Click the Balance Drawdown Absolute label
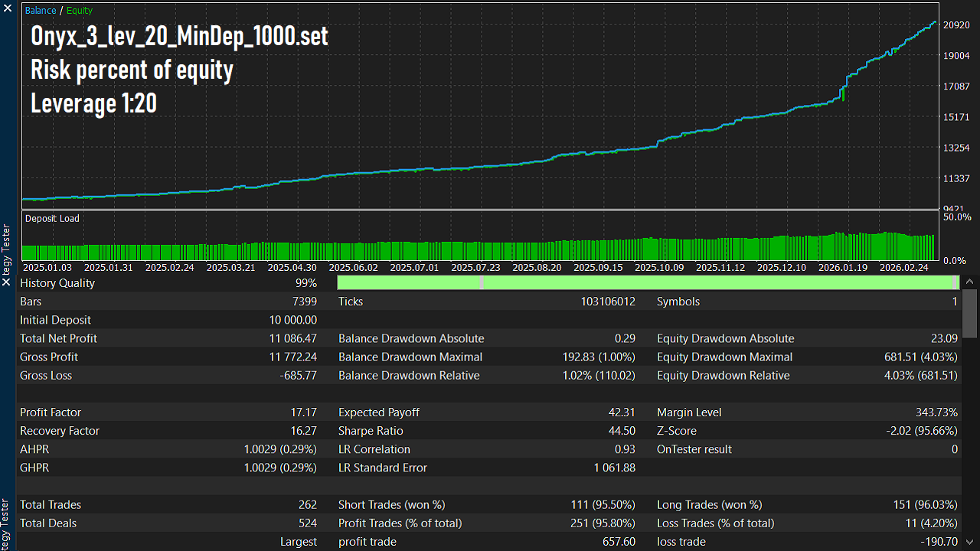Screen dimensions: 980x551 (x=411, y=338)
